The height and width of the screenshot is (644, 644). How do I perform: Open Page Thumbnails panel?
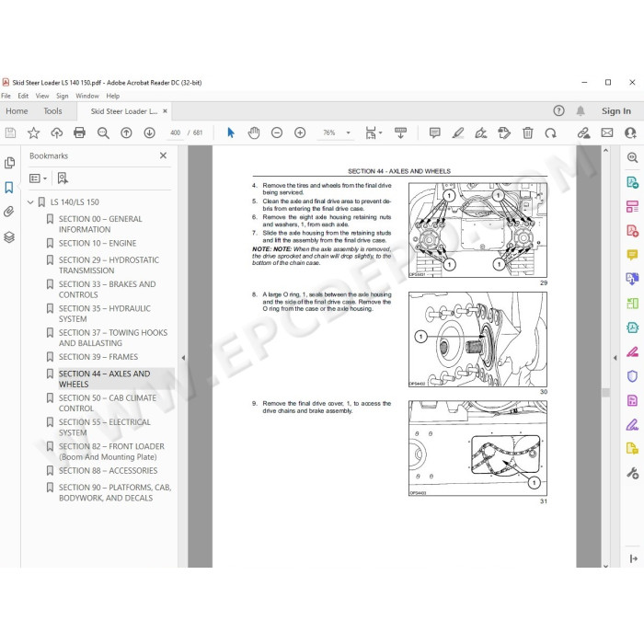9,163
